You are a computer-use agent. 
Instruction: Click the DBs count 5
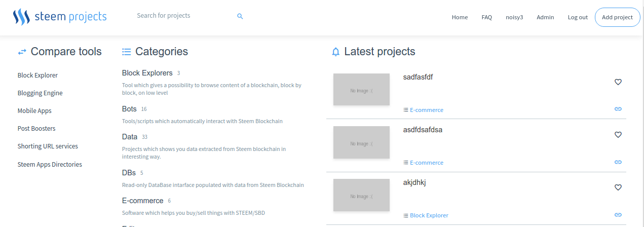[142, 173]
